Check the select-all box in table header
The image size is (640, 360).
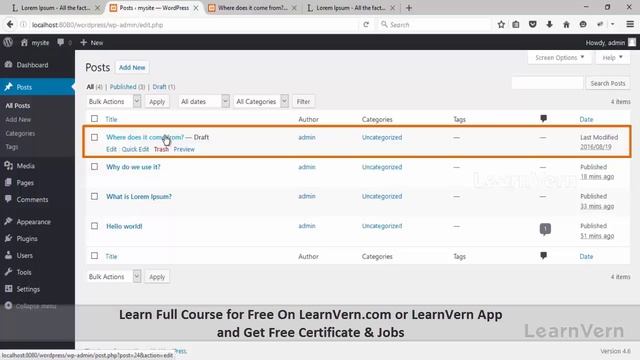[x=94, y=119]
